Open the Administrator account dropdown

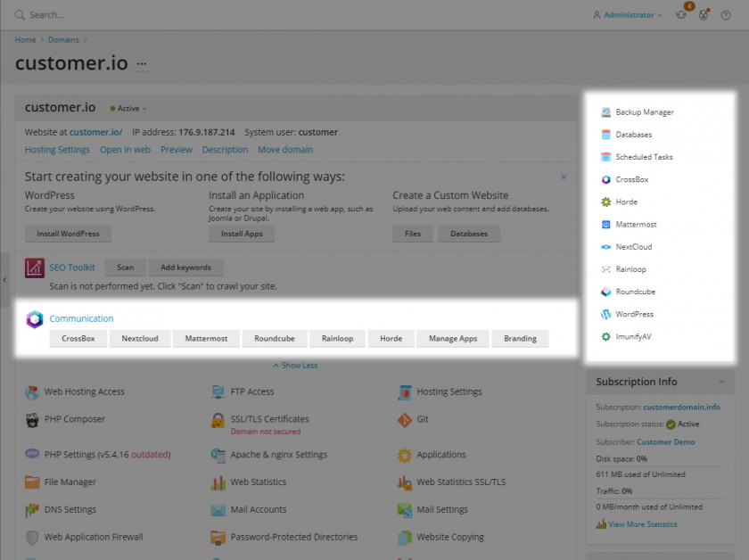coord(627,15)
